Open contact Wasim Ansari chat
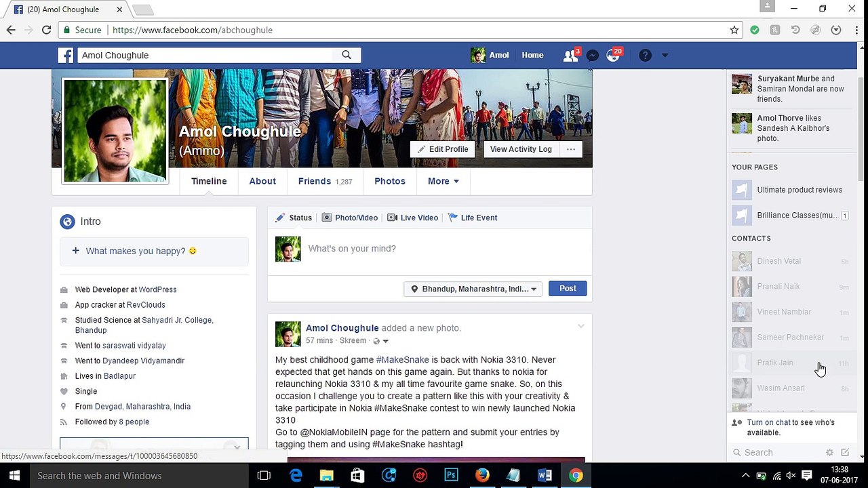The width and height of the screenshot is (868, 488). 790,388
